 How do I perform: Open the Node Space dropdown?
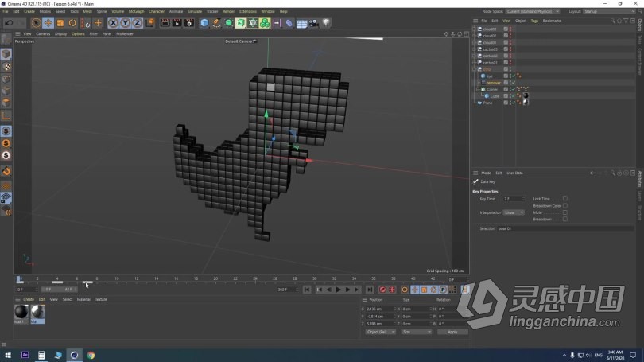pyautogui.click(x=532, y=11)
